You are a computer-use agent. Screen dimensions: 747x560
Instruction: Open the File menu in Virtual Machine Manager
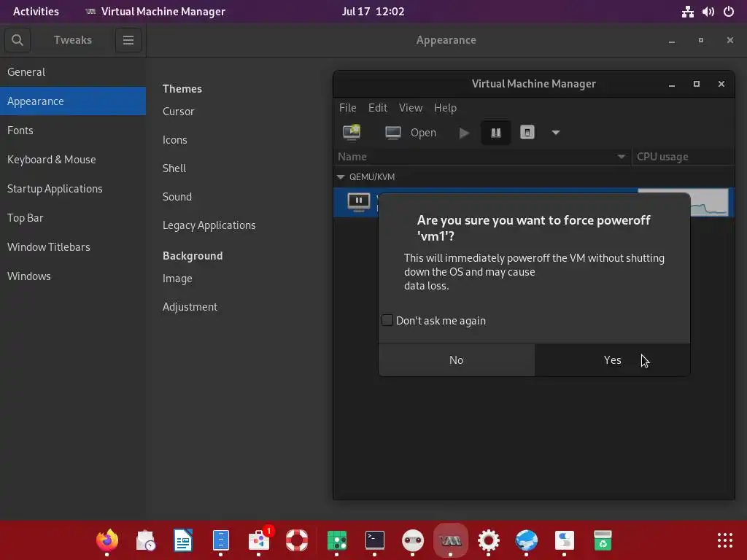(348, 108)
